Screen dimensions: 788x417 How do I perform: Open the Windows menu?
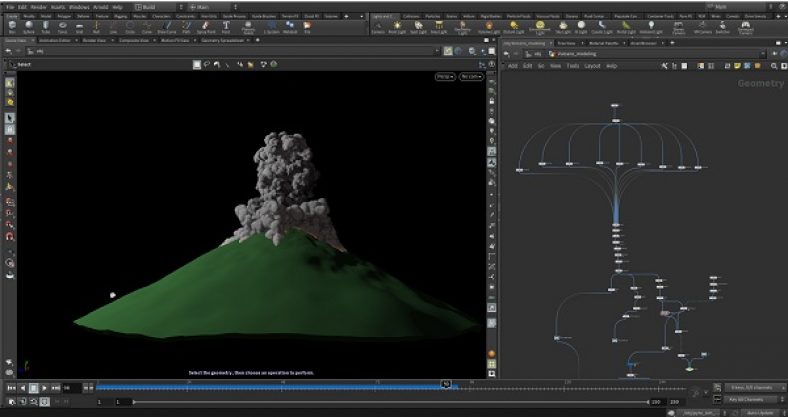click(78, 7)
